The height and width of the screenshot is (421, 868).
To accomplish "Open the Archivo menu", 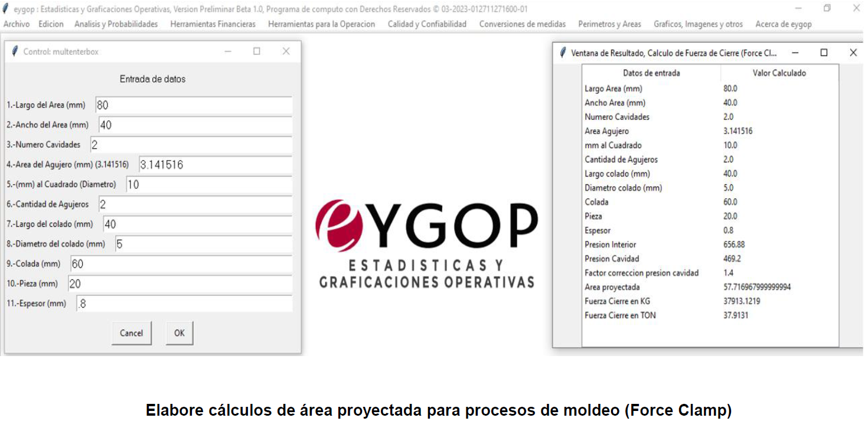I will pyautogui.click(x=17, y=24).
